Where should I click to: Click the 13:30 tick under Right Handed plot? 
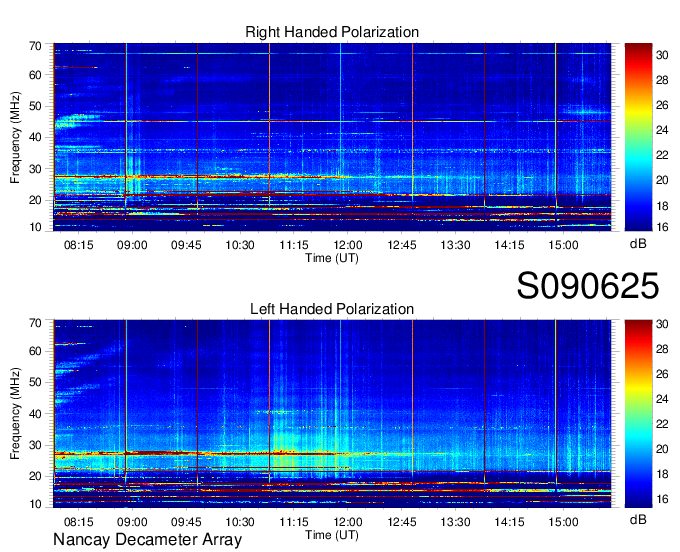(455, 245)
